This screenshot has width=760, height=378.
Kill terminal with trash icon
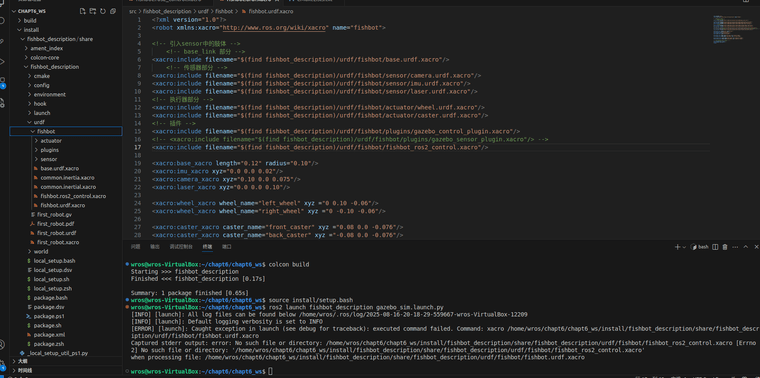[725, 247]
